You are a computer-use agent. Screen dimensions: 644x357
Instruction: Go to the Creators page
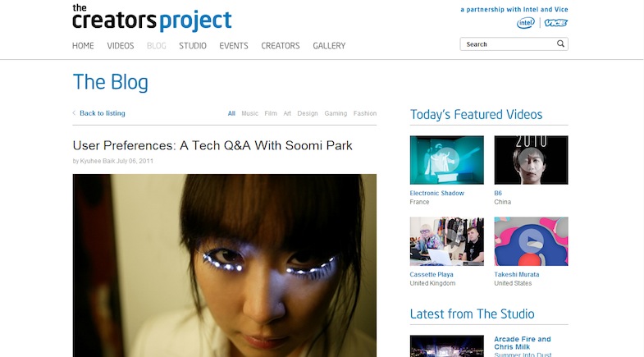280,46
